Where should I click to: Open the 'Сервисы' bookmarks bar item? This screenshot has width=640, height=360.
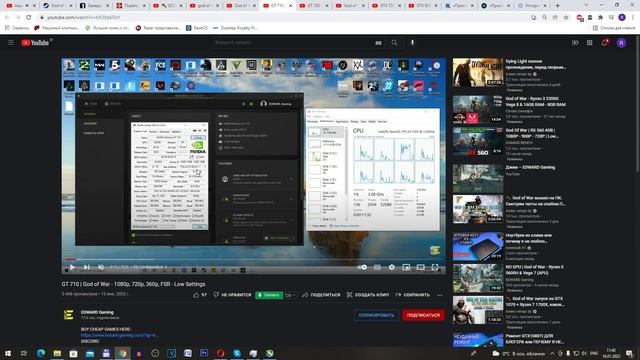point(17,28)
